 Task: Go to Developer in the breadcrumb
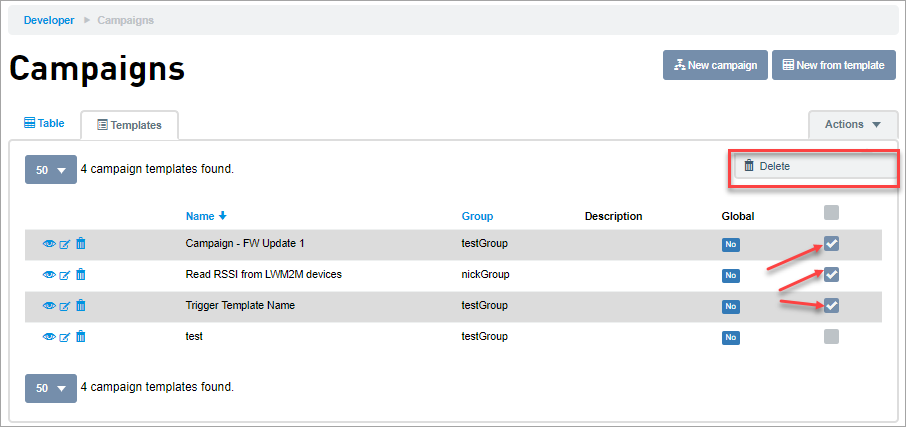pyautogui.click(x=49, y=20)
